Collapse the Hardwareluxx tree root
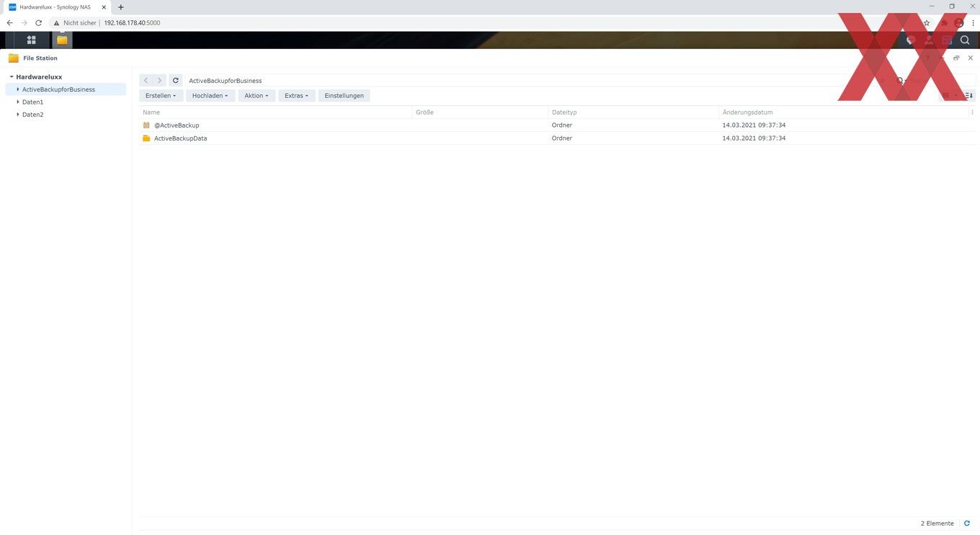980x535 pixels. coord(12,77)
